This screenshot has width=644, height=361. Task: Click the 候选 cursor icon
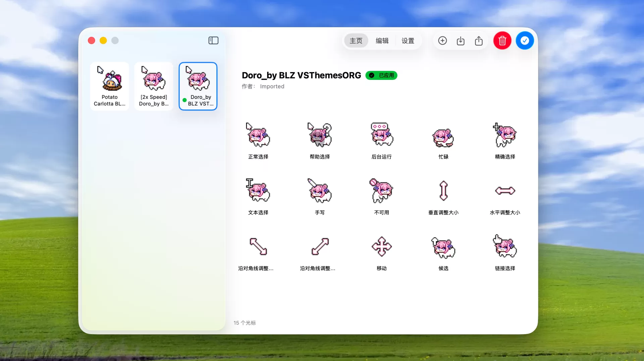(x=443, y=248)
